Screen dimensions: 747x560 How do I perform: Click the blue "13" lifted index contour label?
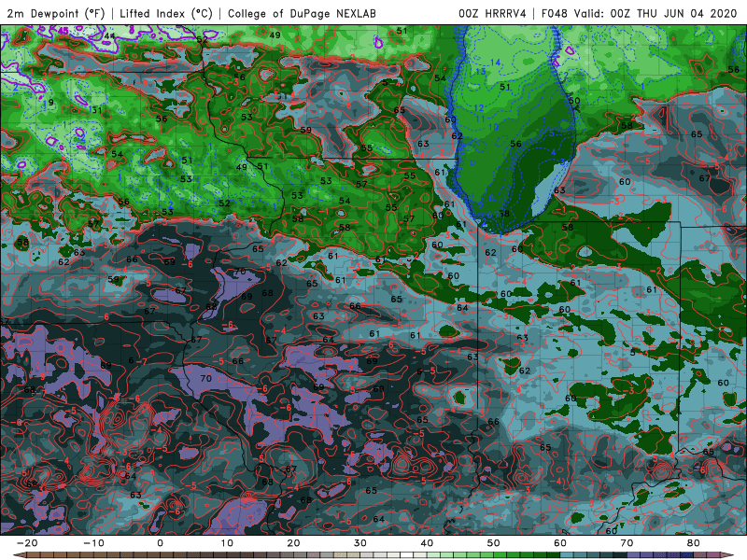pos(480,72)
